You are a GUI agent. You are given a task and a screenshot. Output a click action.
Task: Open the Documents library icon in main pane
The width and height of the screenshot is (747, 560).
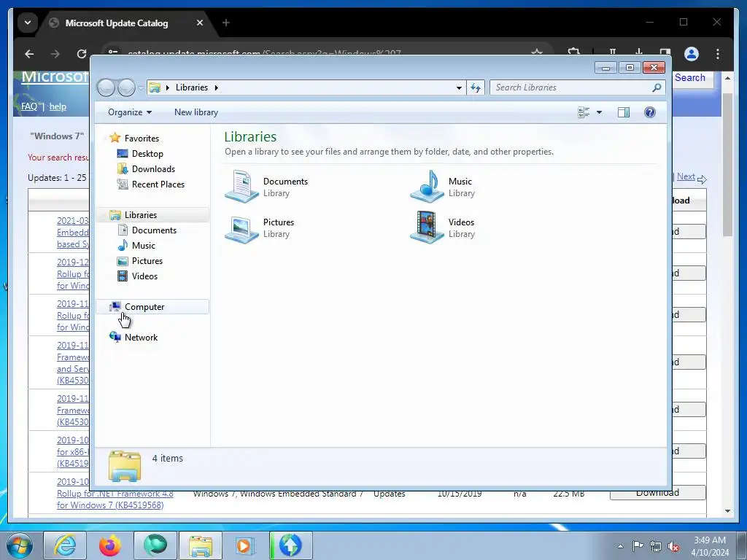pyautogui.click(x=241, y=186)
